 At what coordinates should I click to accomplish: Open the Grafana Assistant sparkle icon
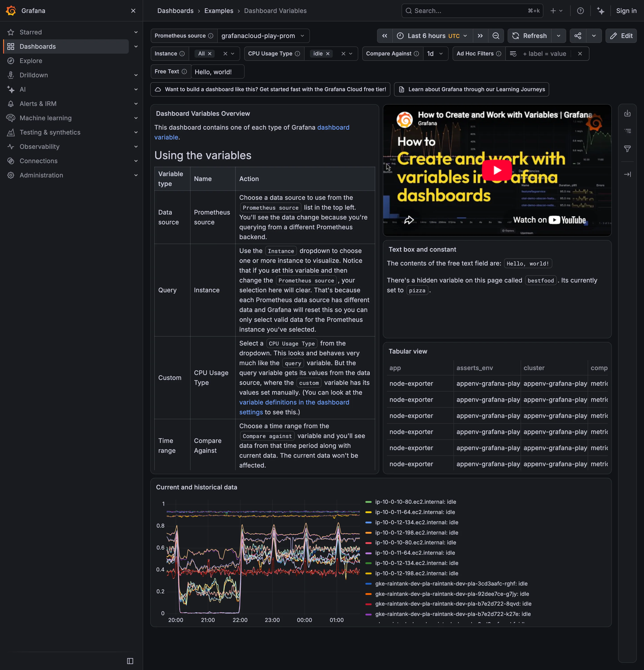601,11
